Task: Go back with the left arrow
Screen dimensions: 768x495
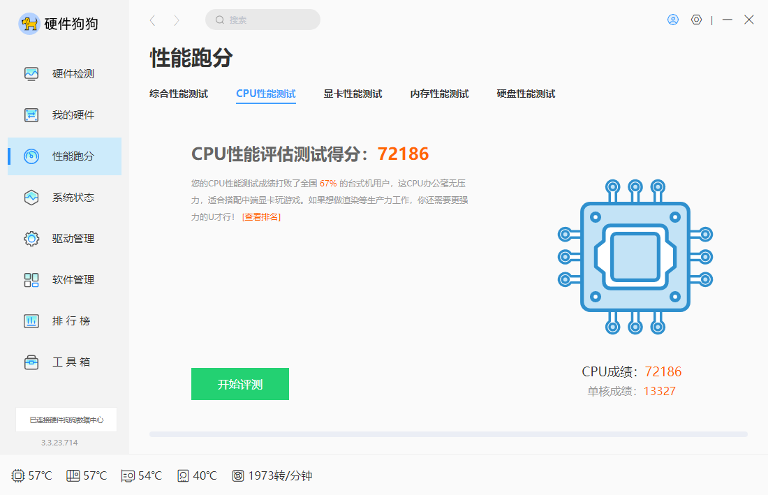Action: tap(152, 20)
